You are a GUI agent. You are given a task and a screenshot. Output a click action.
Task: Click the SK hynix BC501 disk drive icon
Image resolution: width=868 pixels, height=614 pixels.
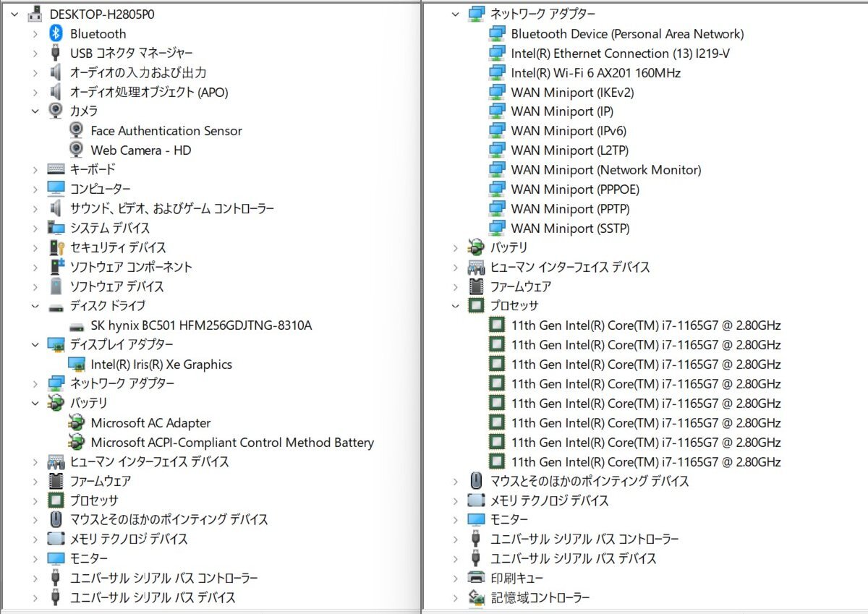[77, 325]
